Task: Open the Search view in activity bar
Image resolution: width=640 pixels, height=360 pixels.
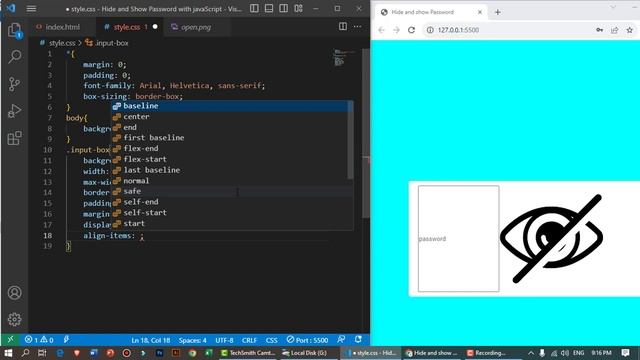Action: (15, 56)
